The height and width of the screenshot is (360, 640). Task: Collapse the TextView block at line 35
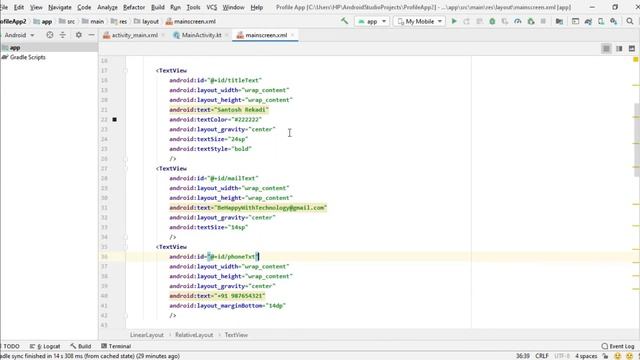coord(126,247)
